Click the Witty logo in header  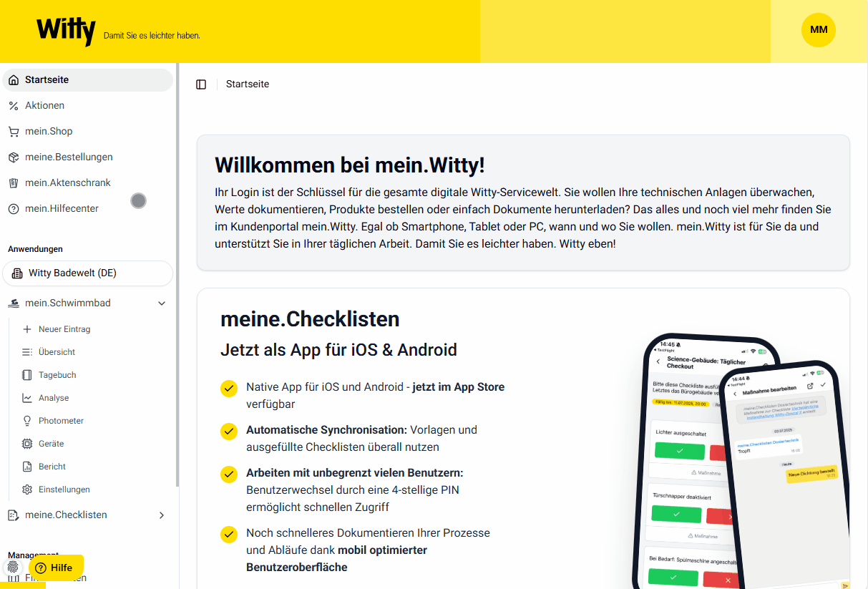point(66,31)
